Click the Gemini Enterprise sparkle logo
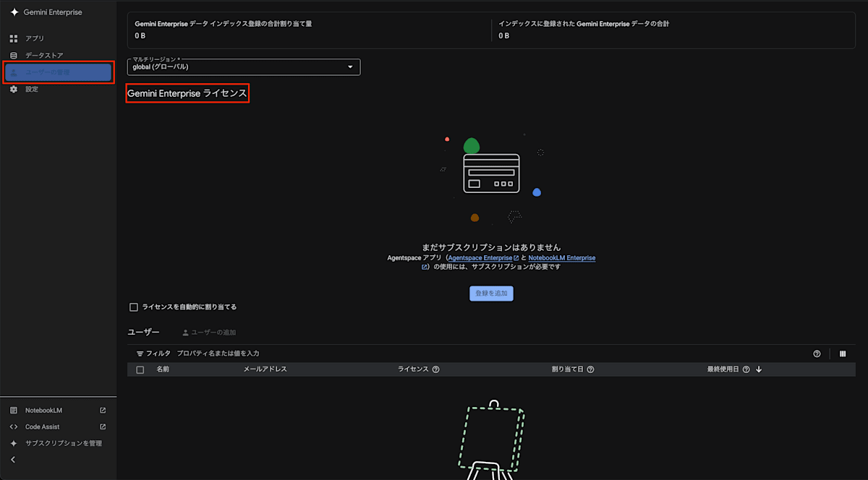 pyautogui.click(x=14, y=12)
